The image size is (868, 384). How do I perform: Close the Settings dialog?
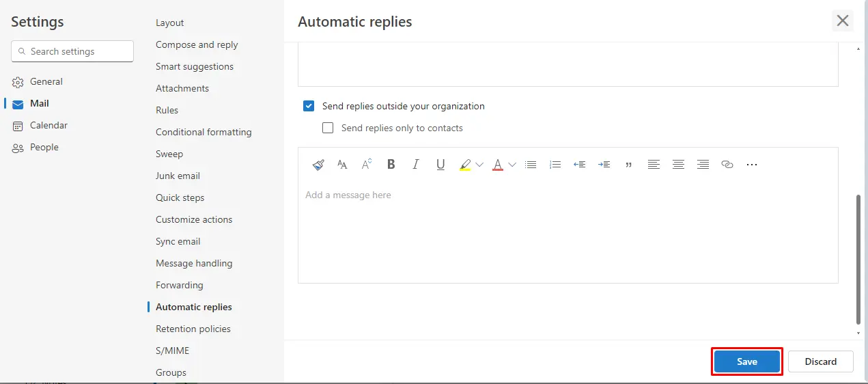(843, 21)
